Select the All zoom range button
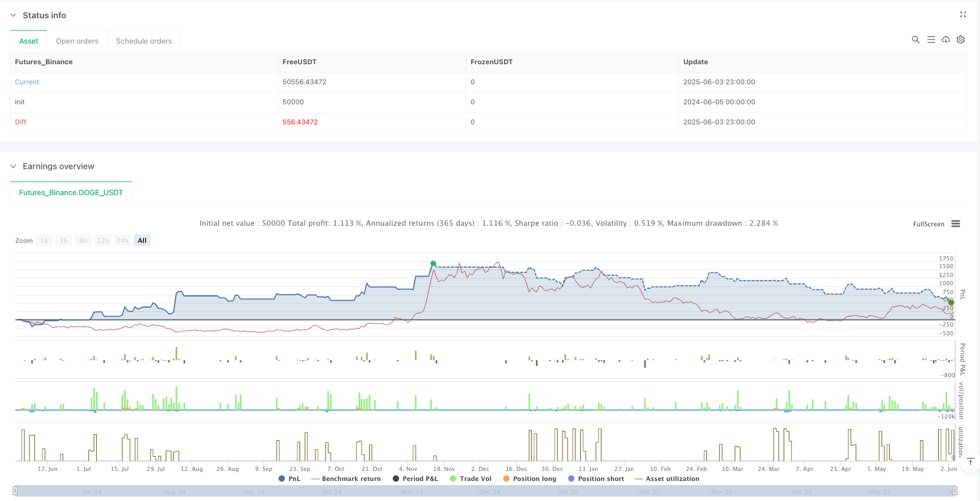 pos(142,240)
